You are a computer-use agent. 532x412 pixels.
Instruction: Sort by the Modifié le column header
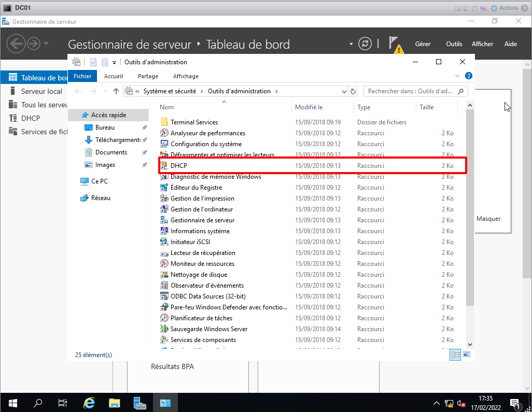coord(309,107)
